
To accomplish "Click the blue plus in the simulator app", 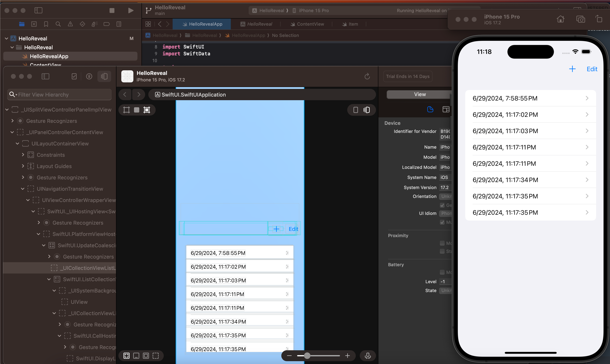I will 572,69.
